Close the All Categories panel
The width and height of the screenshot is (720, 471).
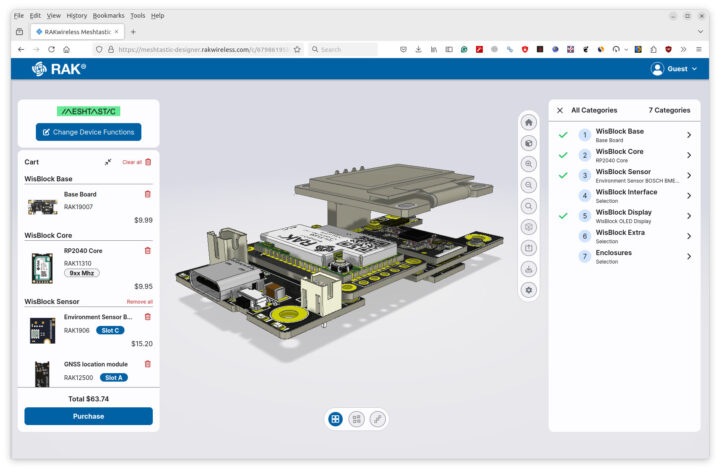(560, 110)
